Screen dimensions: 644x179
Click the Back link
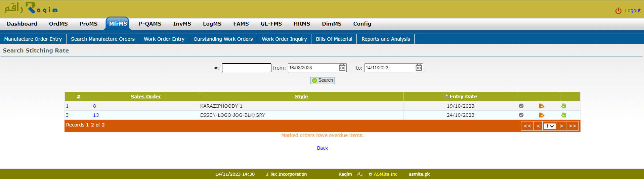322,148
